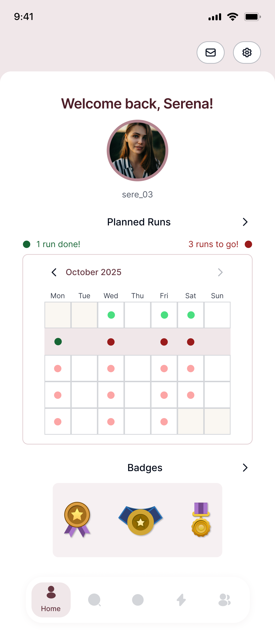This screenshot has height=644, width=275.
Task: Expand the Badges section chevron
Action: point(245,468)
